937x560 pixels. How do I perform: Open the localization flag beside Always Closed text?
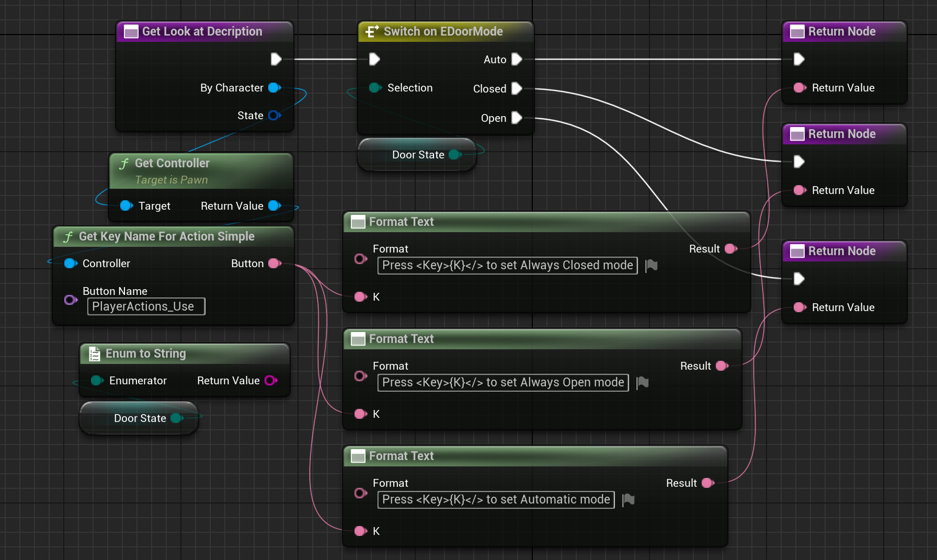[652, 266]
